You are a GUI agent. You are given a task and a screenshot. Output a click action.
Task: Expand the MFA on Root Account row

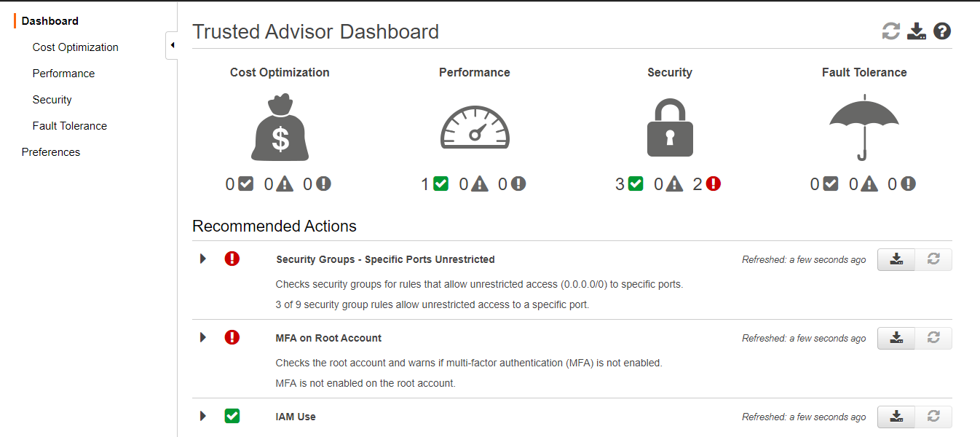tap(203, 337)
